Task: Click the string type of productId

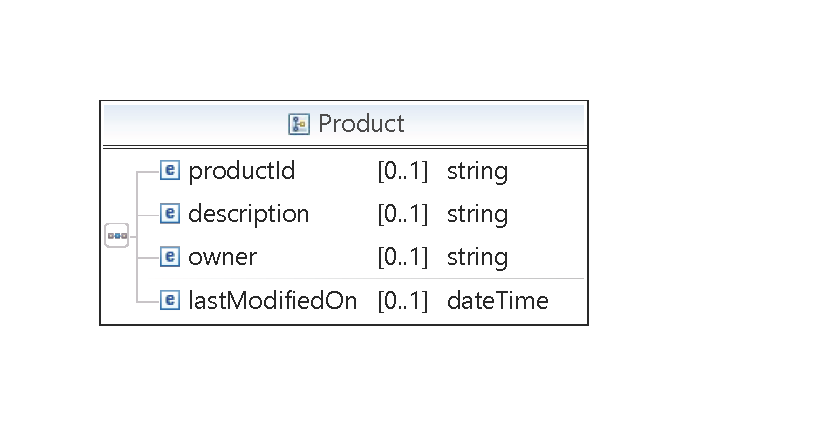Action: [x=477, y=172]
